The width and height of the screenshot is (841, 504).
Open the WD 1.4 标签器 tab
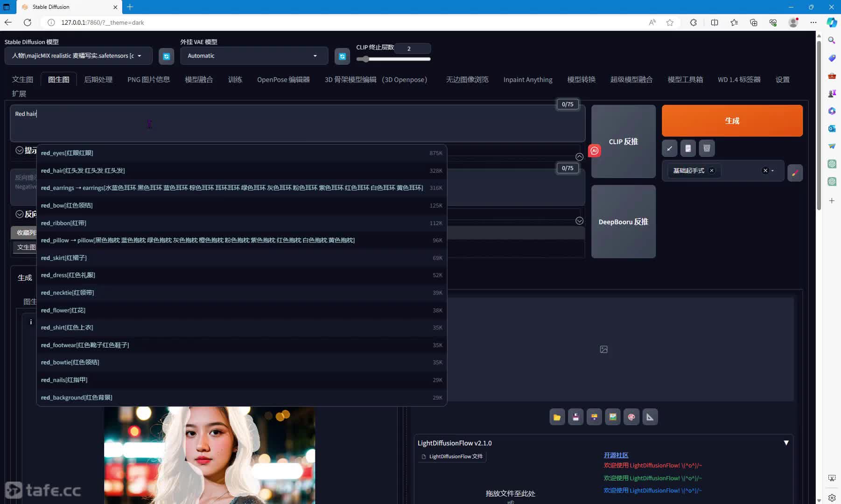point(739,80)
